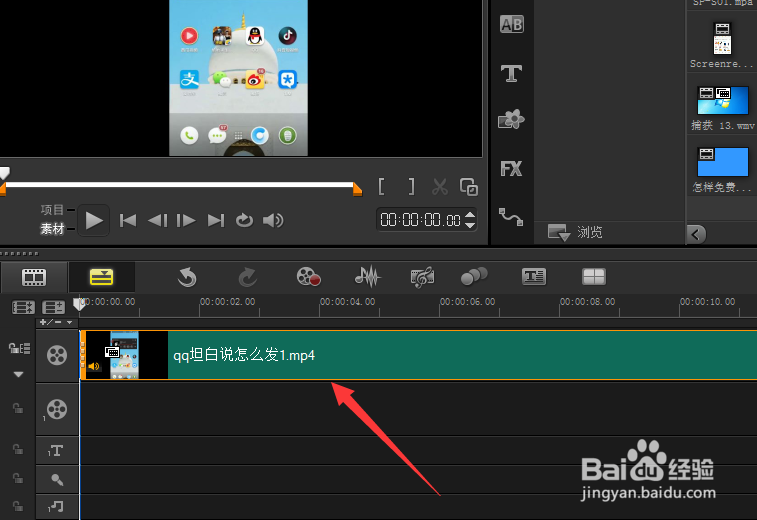Open the Transition library (AB icon)

coord(511,24)
